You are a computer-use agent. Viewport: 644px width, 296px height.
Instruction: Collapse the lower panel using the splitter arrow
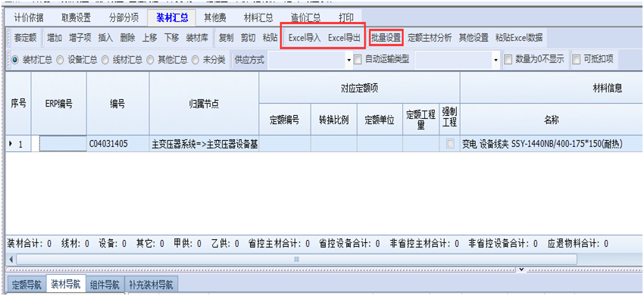tap(521, 270)
